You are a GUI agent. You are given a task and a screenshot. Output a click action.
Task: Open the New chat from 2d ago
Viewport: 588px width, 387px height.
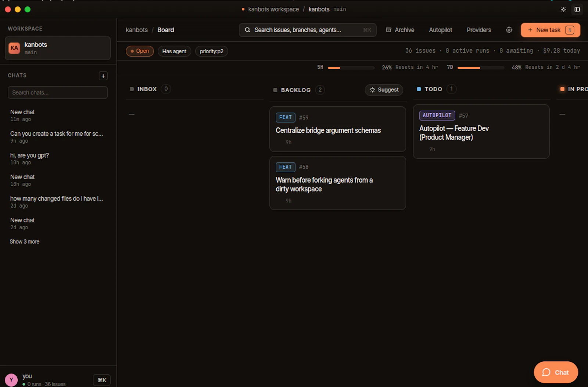[58, 223]
